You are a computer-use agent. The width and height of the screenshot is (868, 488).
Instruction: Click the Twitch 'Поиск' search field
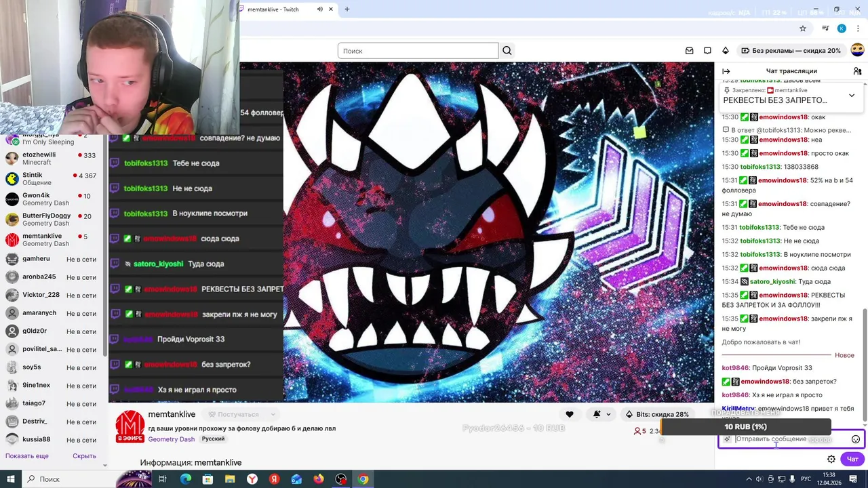418,51
